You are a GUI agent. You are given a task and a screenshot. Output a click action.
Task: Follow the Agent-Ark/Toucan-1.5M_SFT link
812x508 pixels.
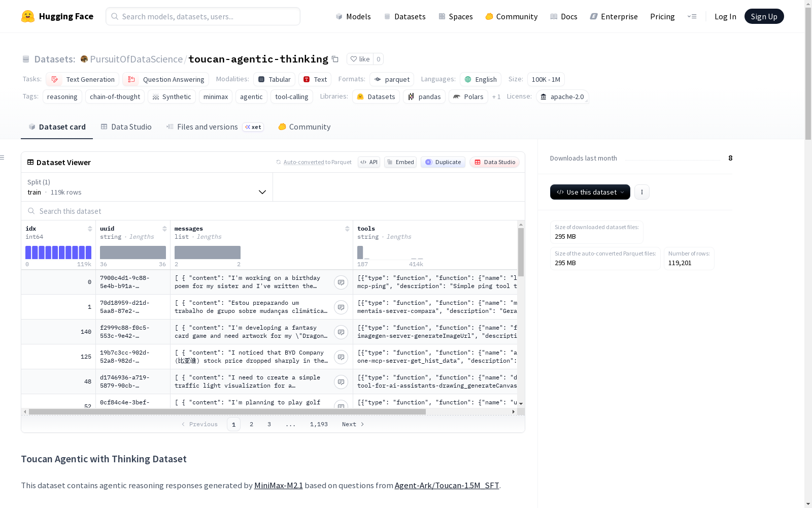pos(447,485)
